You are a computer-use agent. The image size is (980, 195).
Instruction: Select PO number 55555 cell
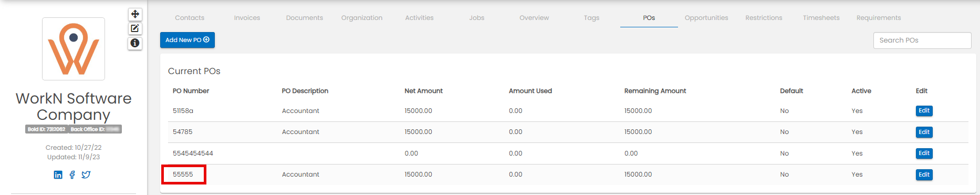[183, 175]
